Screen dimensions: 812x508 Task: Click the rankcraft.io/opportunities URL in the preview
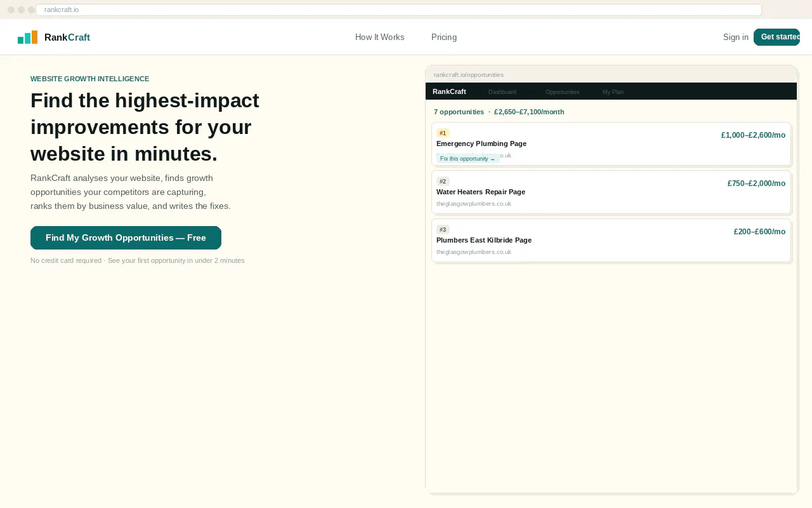469,74
